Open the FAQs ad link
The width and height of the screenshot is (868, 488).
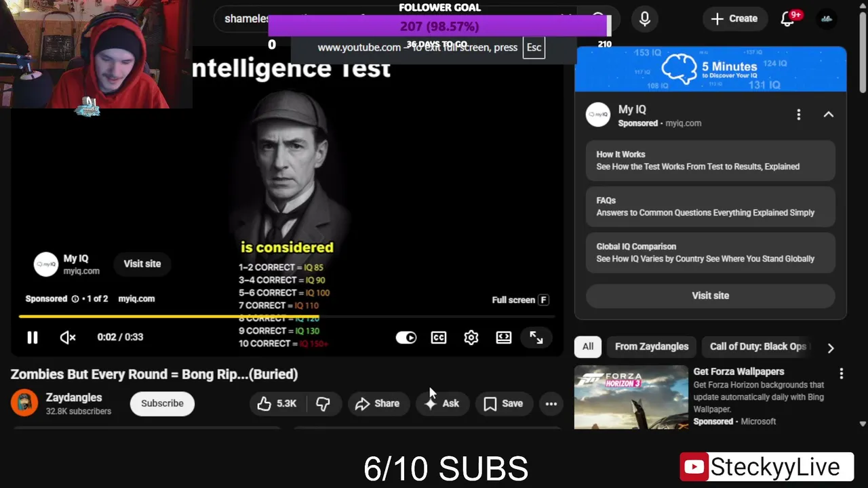[x=711, y=207]
